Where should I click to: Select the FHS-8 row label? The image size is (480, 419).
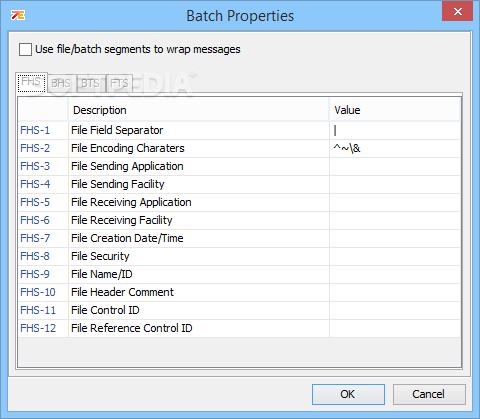coord(35,256)
